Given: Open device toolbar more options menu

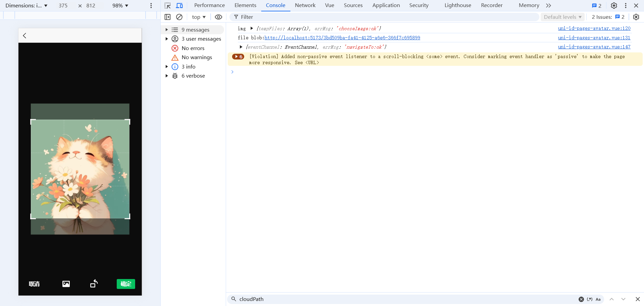Looking at the screenshot, I should pos(151,6).
